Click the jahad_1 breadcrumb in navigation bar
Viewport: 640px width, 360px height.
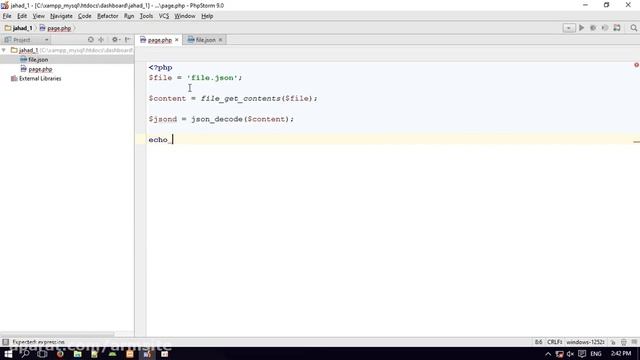coord(18,28)
